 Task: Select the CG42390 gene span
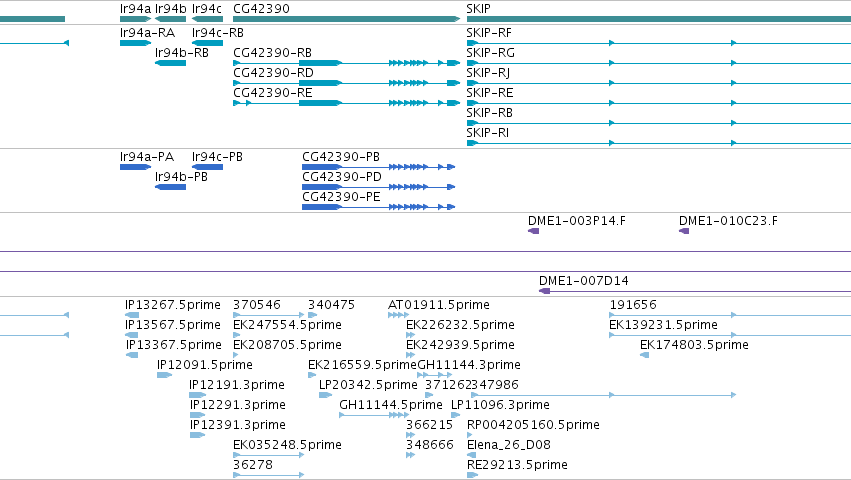[346, 19]
